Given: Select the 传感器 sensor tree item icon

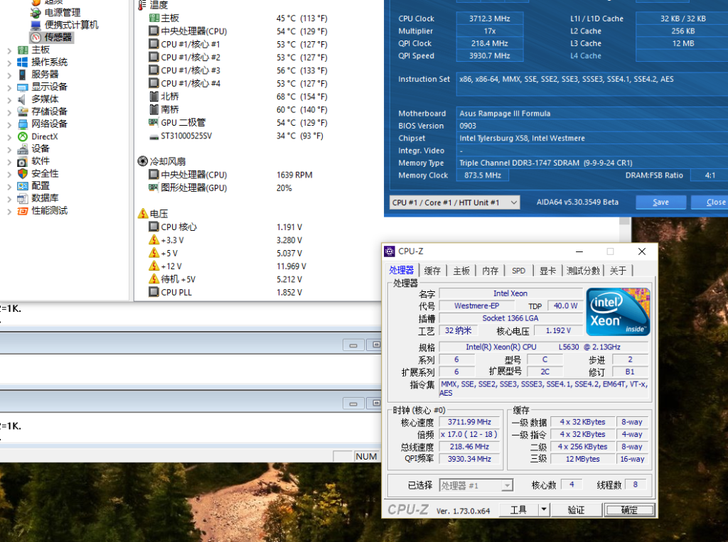Looking at the screenshot, I should (x=36, y=37).
